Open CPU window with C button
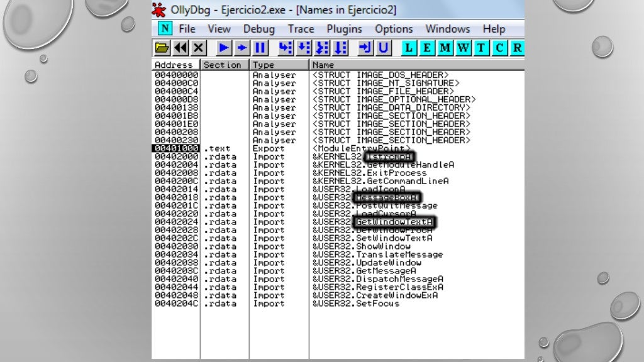 [x=499, y=48]
